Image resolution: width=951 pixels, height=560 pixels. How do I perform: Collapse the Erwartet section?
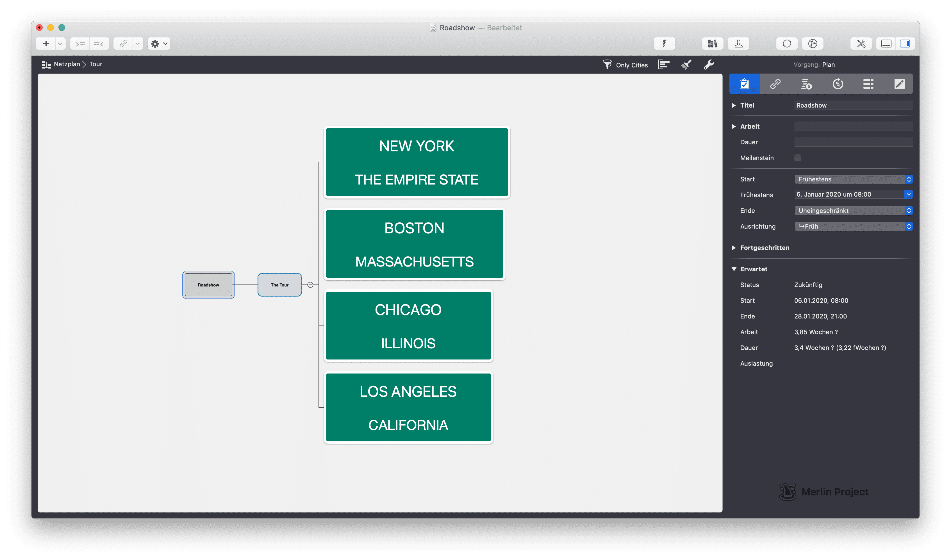coord(734,269)
